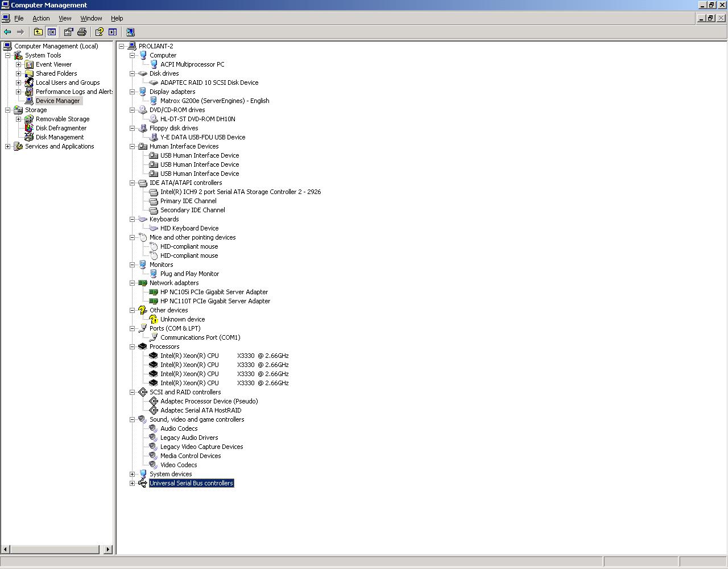728x569 pixels.
Task: Click Computer Management (Local) root node
Action: [x=56, y=46]
